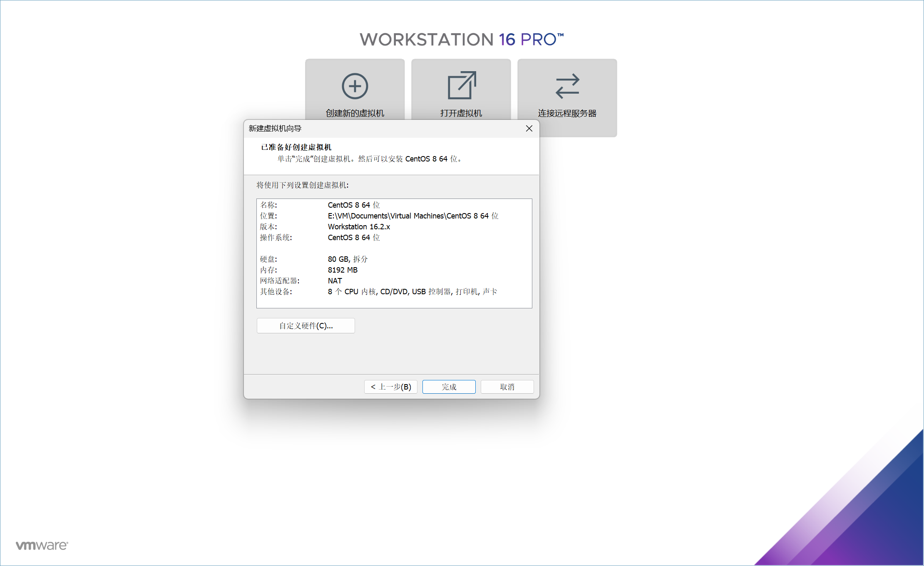Click 完成 to create the virtual machine

coord(449,387)
